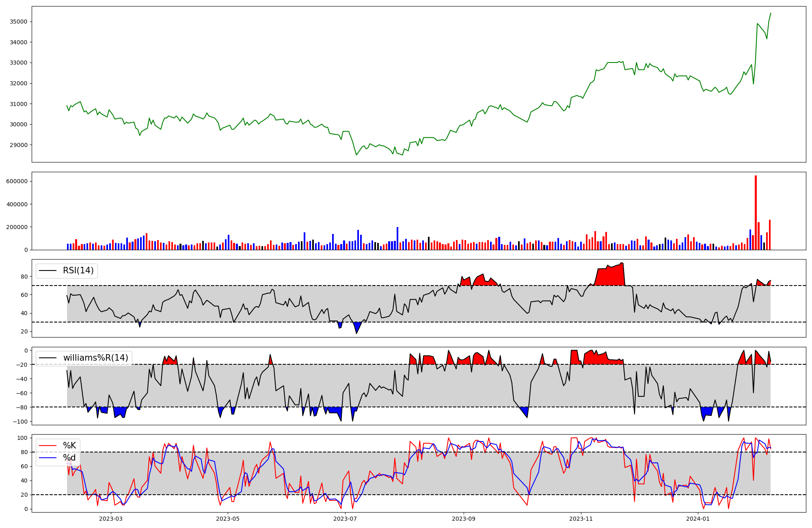The image size is (812, 528).
Task: Click the large red RSI overbought area in November
Action: tap(611, 276)
